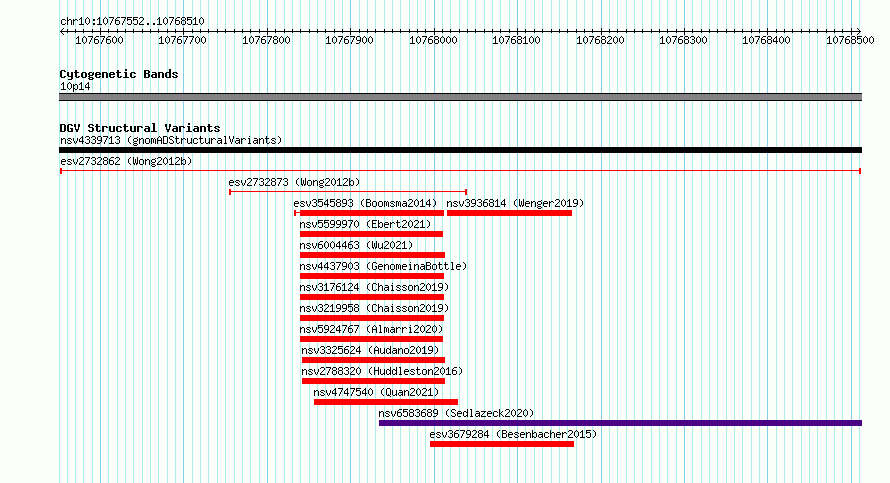
Task: Click ruler position 10768300
Action: pyautogui.click(x=683, y=40)
